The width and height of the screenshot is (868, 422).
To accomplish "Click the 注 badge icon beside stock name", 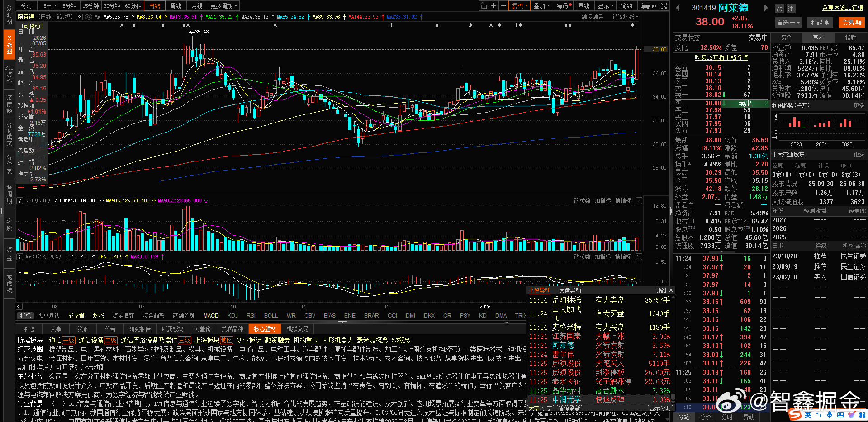I will pos(791,9).
